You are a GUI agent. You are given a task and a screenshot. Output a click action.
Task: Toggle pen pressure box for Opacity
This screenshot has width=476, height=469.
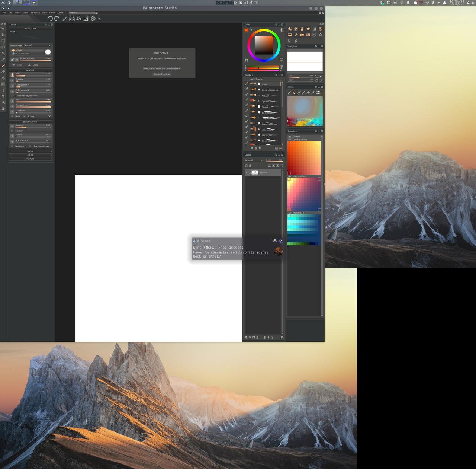coord(12,80)
